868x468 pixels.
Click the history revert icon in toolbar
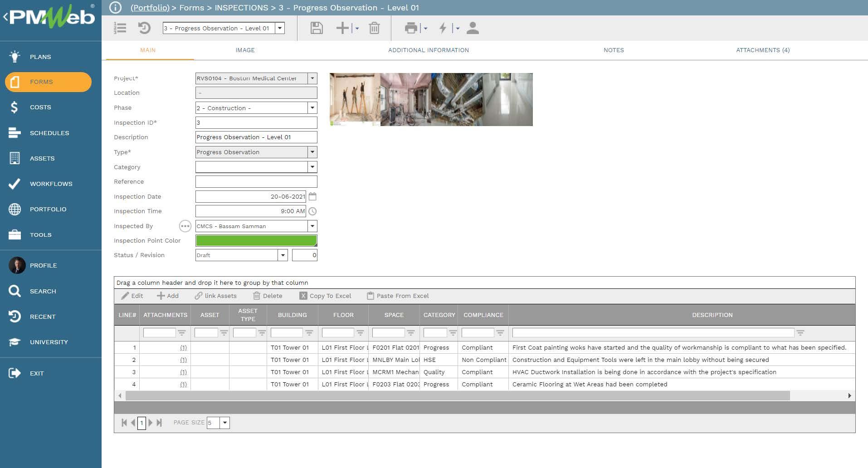144,28
